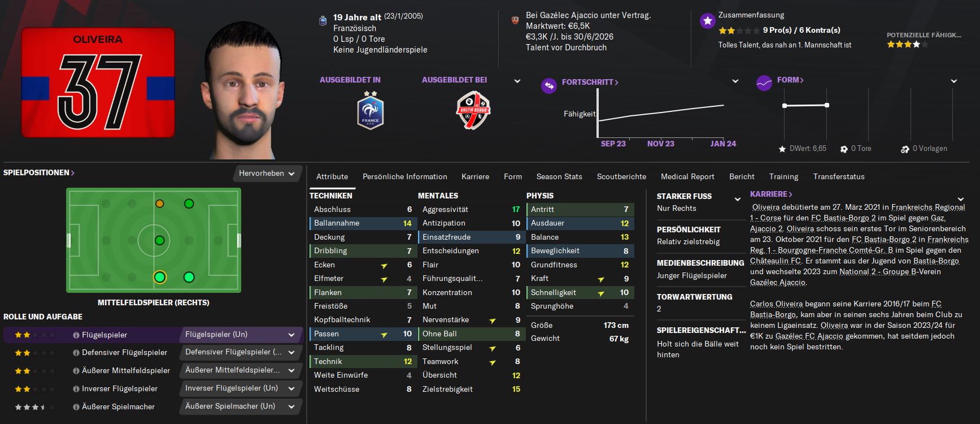Open the Hervorheben dropdown
The height and width of the screenshot is (424, 980).
click(x=267, y=174)
